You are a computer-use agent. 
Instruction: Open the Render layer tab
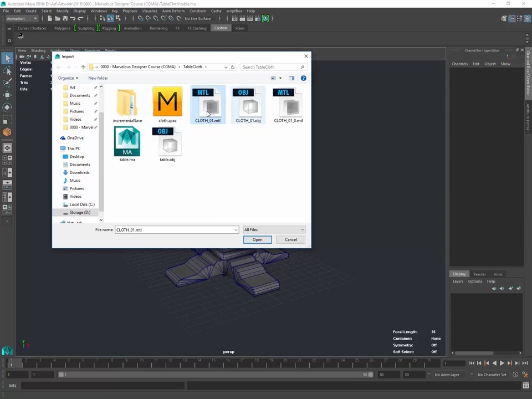pos(479,274)
